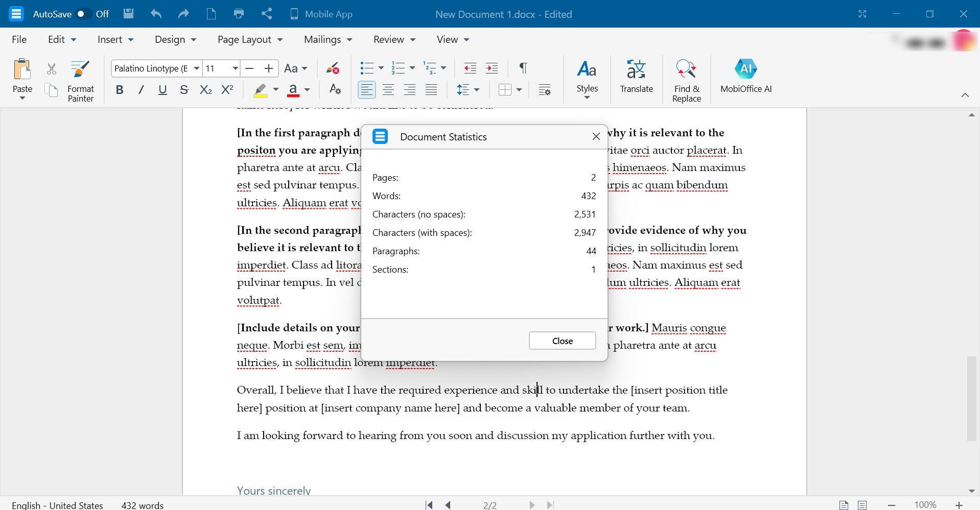Clear formatting with the eraser icon
980x510 pixels.
pyautogui.click(x=333, y=68)
